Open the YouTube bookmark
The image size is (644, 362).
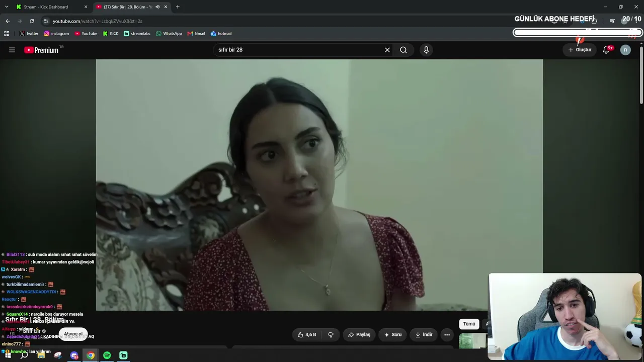[x=86, y=34]
